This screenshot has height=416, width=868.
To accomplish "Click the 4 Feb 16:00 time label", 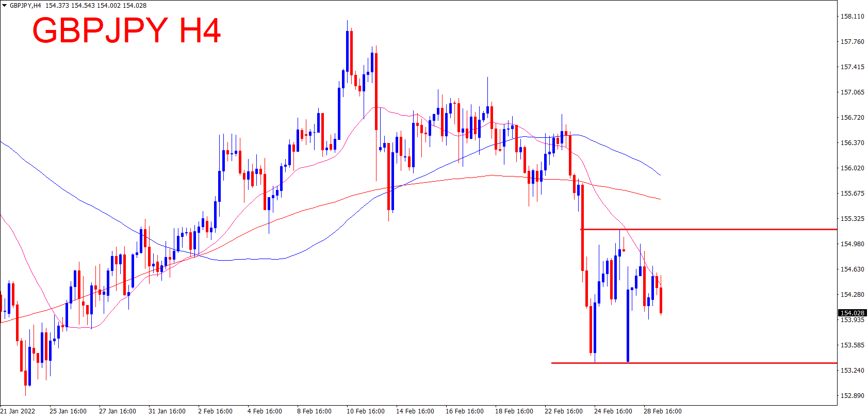I will click(265, 411).
